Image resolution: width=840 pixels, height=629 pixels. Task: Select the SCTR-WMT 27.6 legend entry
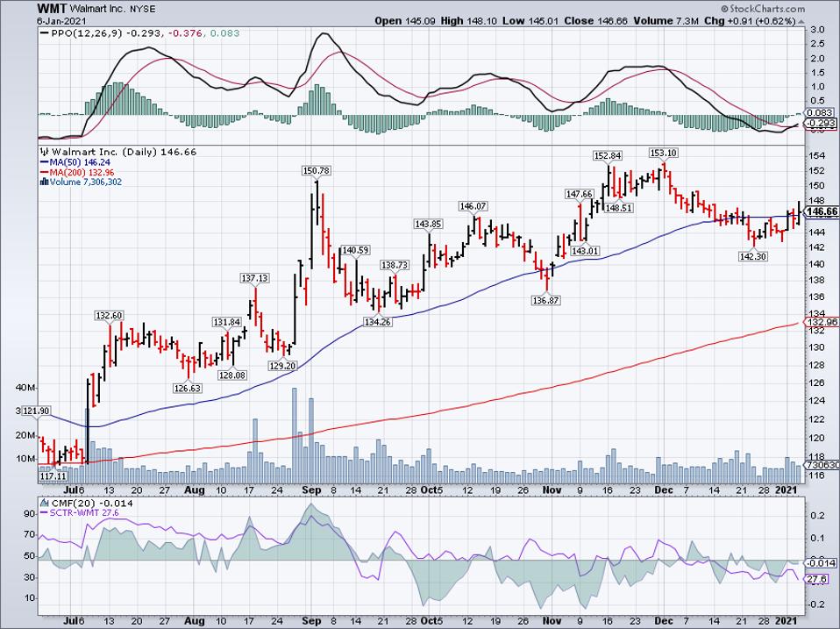click(x=85, y=512)
